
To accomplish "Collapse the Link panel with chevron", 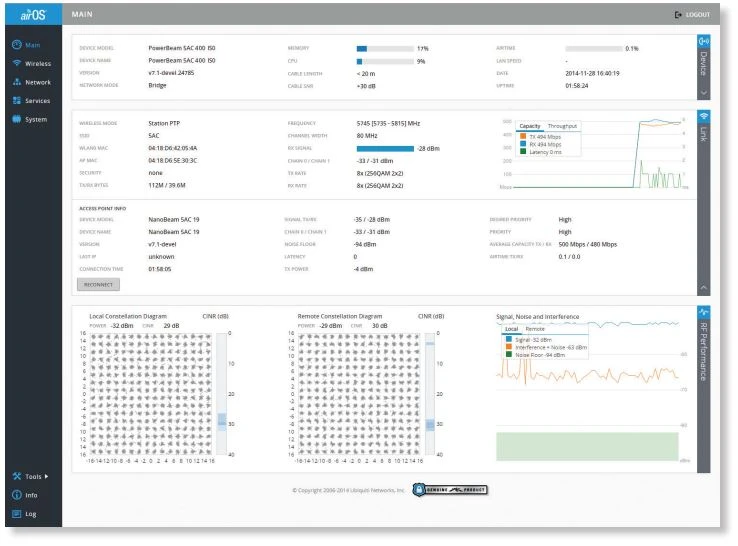I will pos(703,288).
